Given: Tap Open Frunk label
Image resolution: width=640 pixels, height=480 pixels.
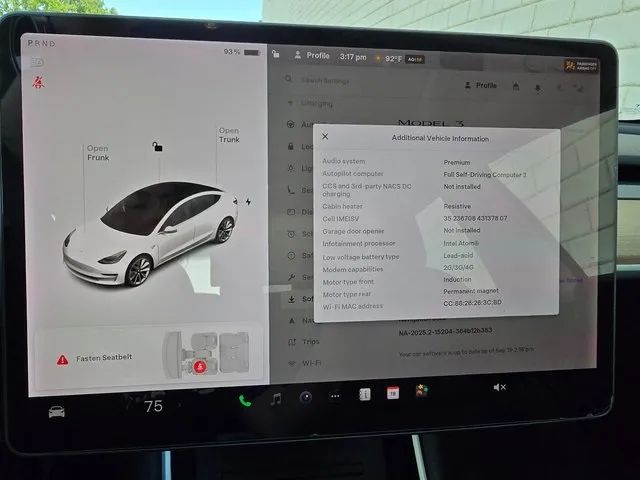Looking at the screenshot, I should pyautogui.click(x=98, y=153).
